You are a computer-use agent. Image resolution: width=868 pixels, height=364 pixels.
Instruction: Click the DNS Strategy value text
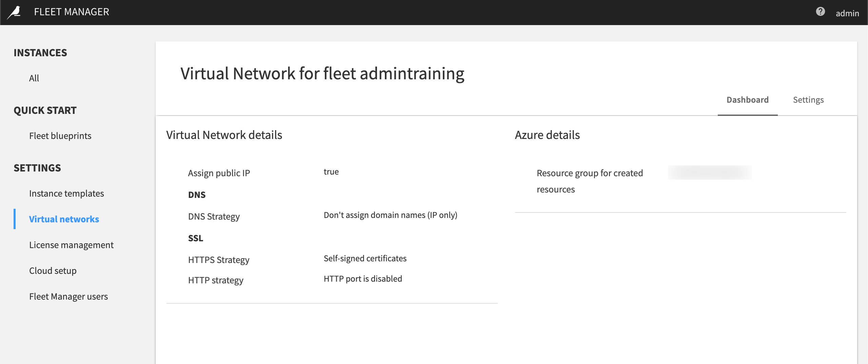point(390,215)
